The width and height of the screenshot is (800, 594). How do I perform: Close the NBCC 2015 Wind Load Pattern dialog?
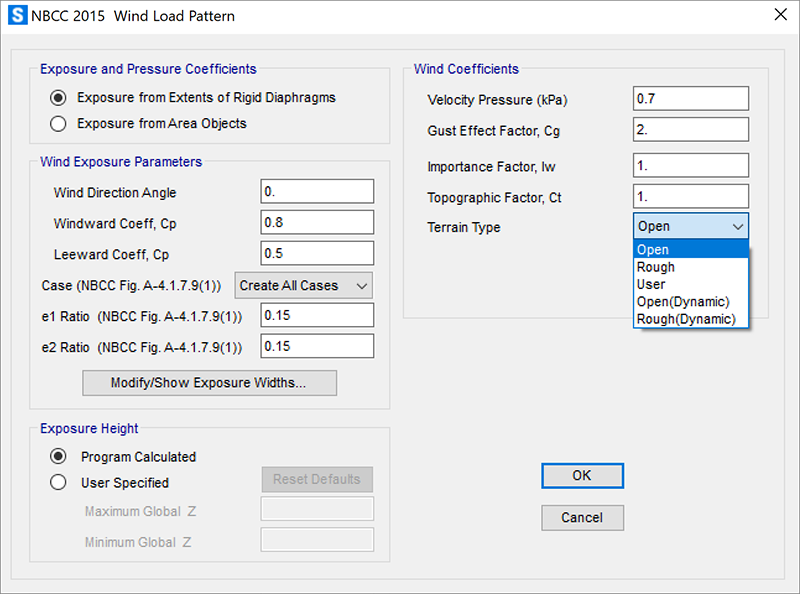pyautogui.click(x=780, y=16)
